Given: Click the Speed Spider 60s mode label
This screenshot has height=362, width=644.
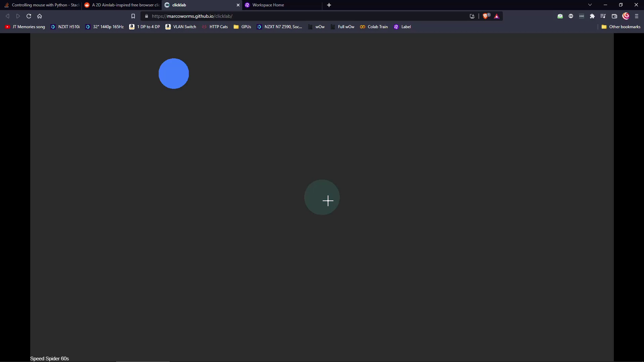Looking at the screenshot, I should (x=49, y=358).
